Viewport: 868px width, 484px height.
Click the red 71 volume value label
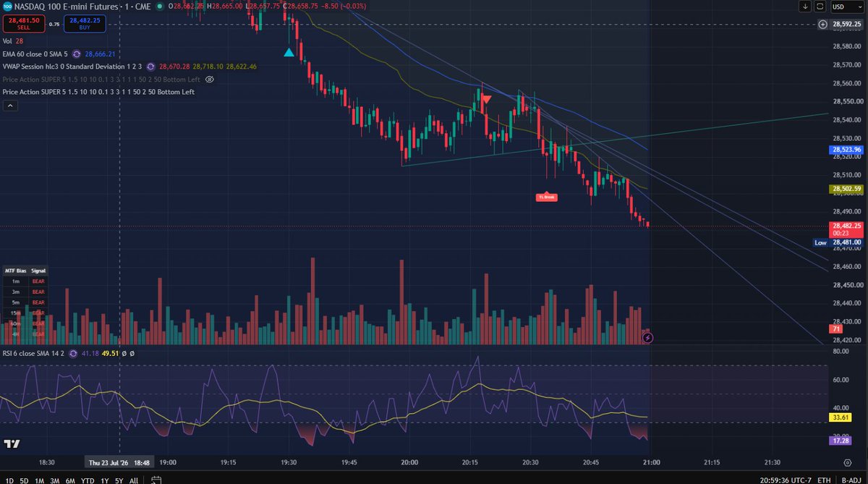(x=836, y=329)
